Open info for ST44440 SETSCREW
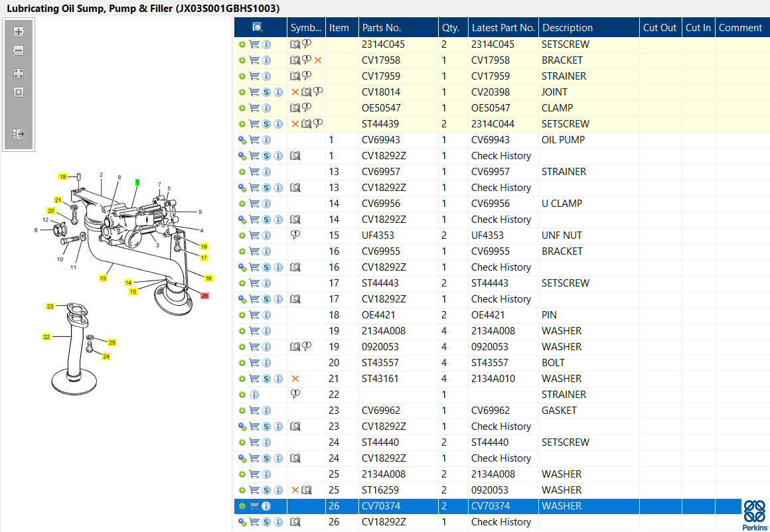The width and height of the screenshot is (770, 532). (266, 442)
